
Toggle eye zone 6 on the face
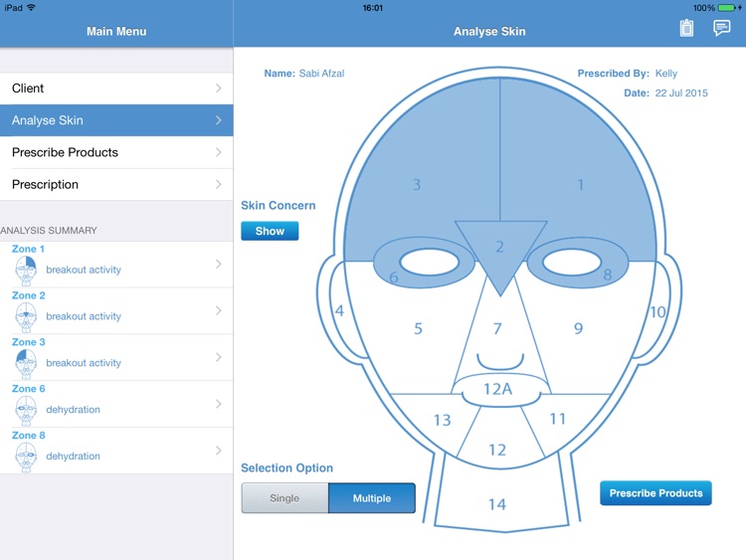394,277
